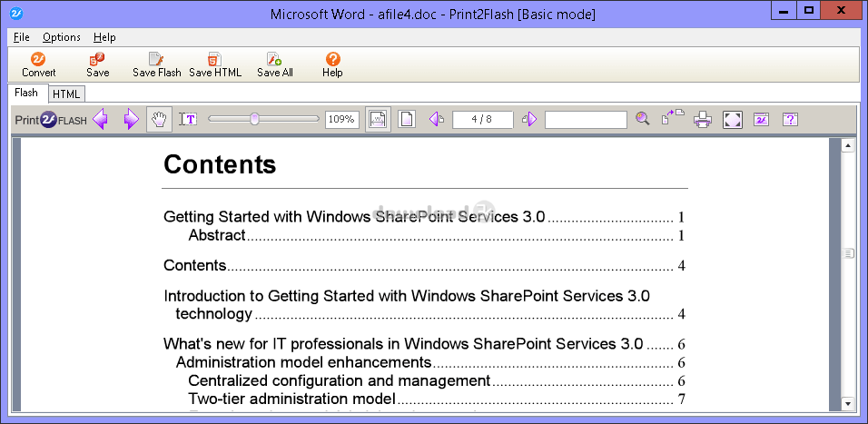Click the print icon in the viewer toolbar
Viewport: 868px width, 424px height.
(x=703, y=119)
